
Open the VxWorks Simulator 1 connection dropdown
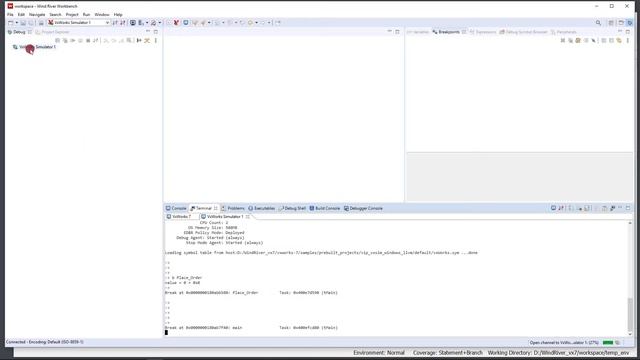pyautogui.click(x=79, y=22)
